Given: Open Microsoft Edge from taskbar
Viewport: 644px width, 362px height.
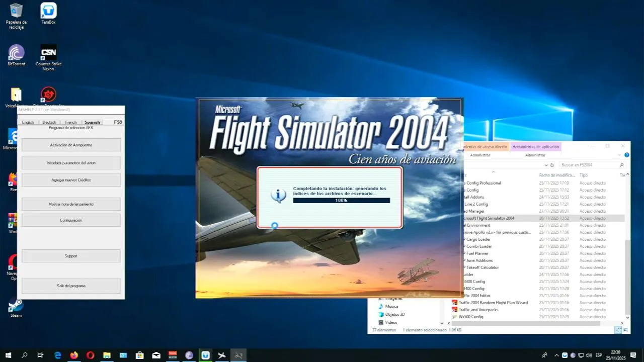Looking at the screenshot, I should click(x=57, y=355).
